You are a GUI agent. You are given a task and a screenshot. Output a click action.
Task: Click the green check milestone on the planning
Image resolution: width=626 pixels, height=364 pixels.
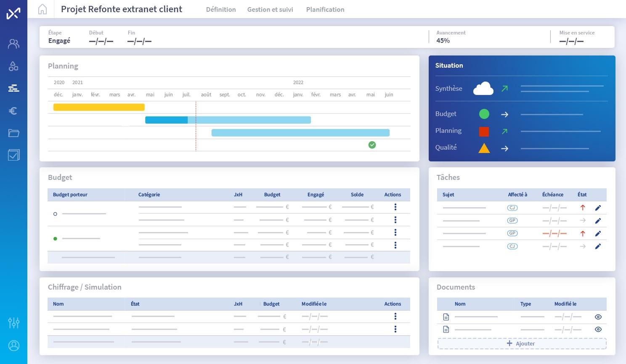pos(372,145)
